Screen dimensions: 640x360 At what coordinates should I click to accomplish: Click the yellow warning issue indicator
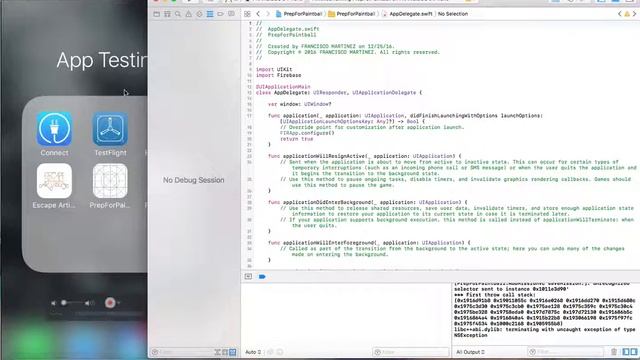(627, 14)
